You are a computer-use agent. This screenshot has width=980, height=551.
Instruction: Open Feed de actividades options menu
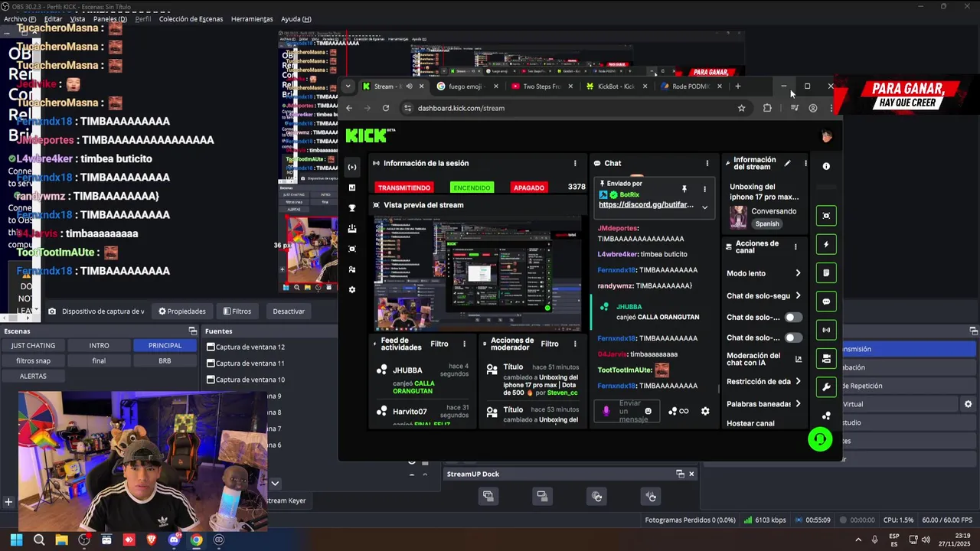tap(464, 344)
